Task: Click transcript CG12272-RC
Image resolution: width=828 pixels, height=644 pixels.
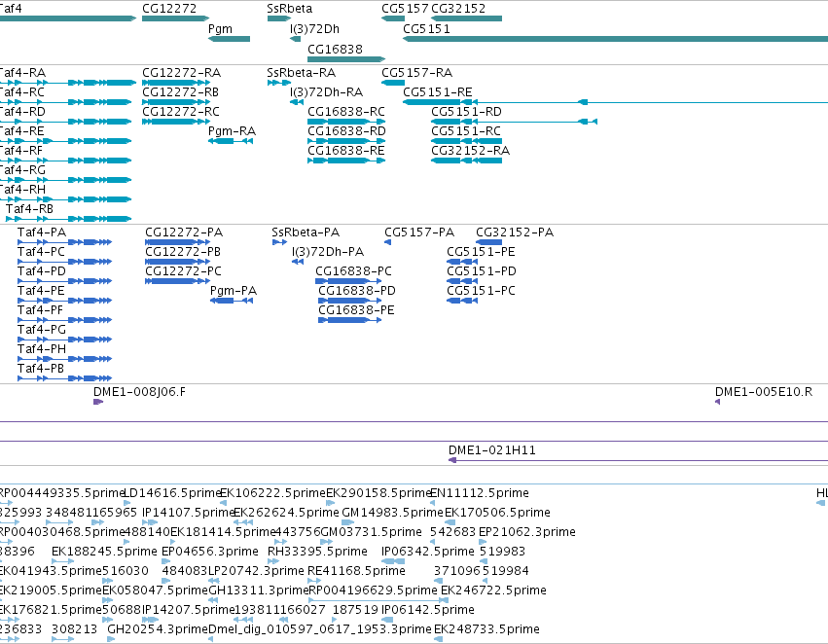Action: pyautogui.click(x=175, y=122)
